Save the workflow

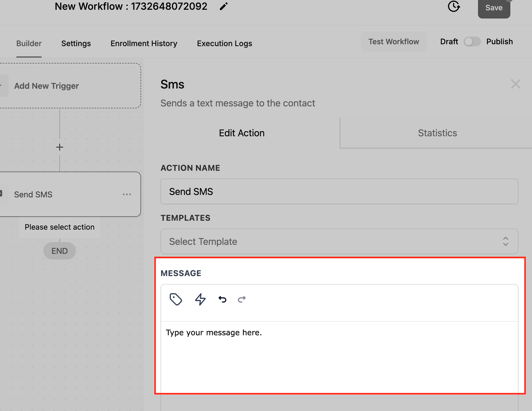tap(493, 8)
